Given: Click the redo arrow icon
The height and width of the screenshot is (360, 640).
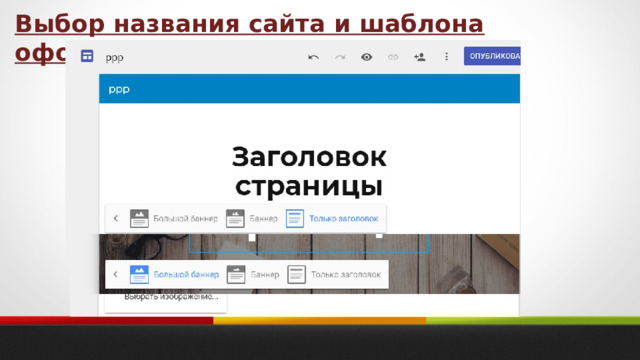Looking at the screenshot, I should pyautogui.click(x=340, y=57).
